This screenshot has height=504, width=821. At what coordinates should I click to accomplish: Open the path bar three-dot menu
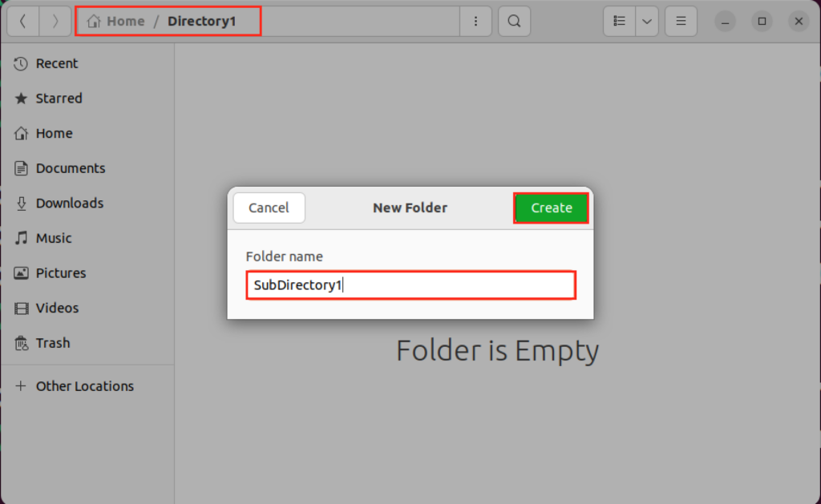click(x=475, y=22)
